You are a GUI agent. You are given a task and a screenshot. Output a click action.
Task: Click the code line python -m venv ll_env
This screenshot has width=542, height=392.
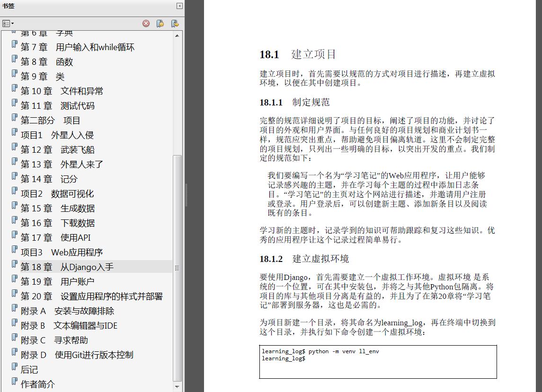344,351
